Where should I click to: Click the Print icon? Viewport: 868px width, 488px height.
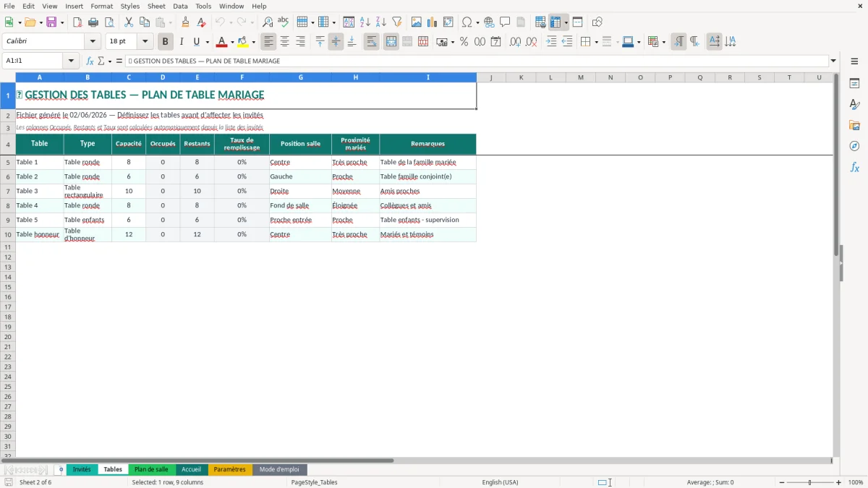pos(93,22)
